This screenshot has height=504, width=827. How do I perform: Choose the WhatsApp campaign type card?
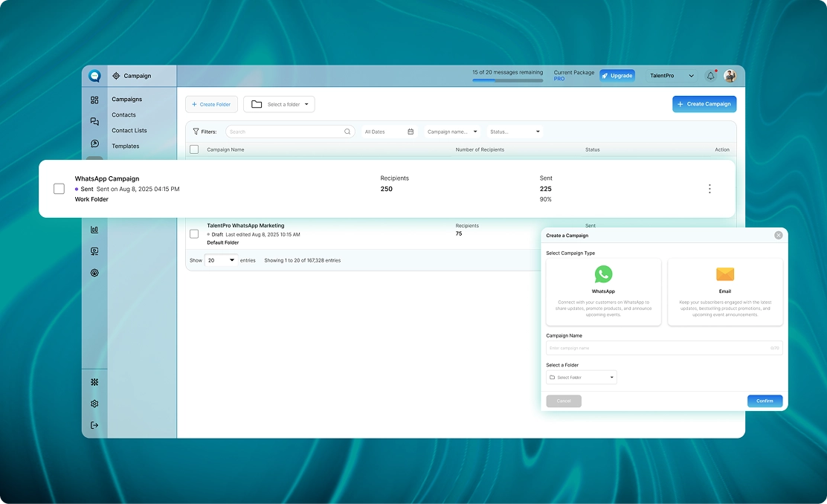click(603, 292)
